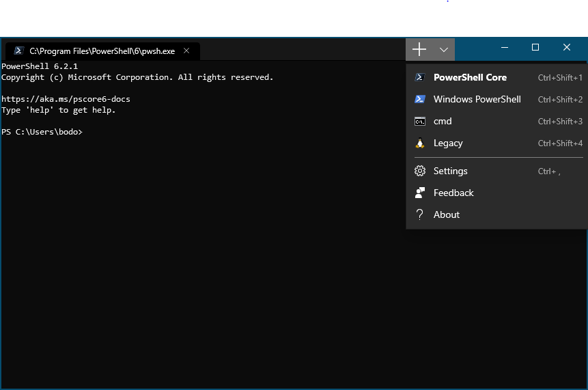This screenshot has width=588, height=390.
Task: Click the Microsoft Corporation copyright line
Action: tap(137, 77)
